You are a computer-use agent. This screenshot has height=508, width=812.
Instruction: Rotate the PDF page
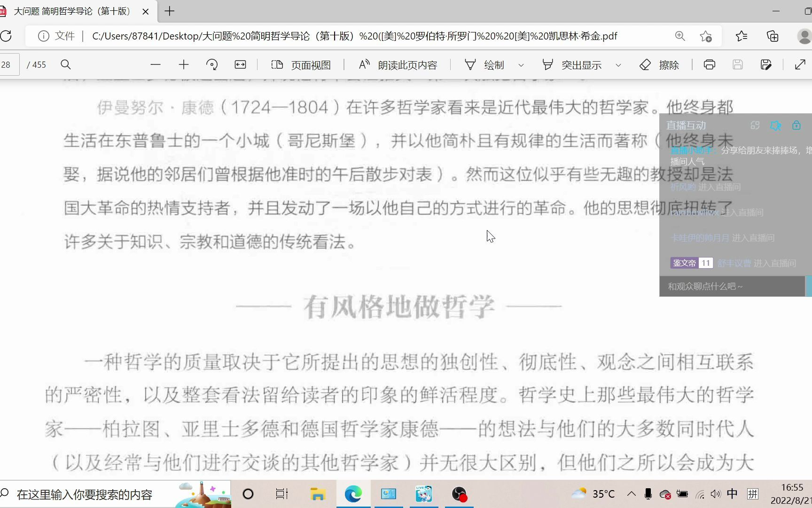pyautogui.click(x=212, y=65)
